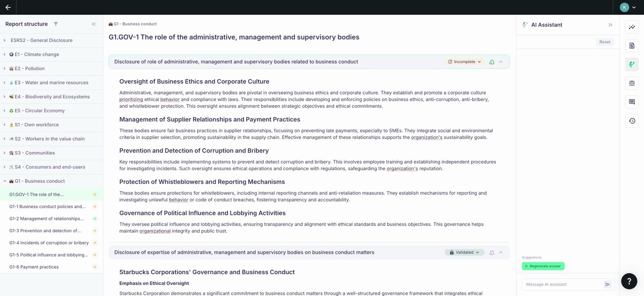The width and height of the screenshot is (644, 296).
Task: Click the help question mark button
Action: 629,281
